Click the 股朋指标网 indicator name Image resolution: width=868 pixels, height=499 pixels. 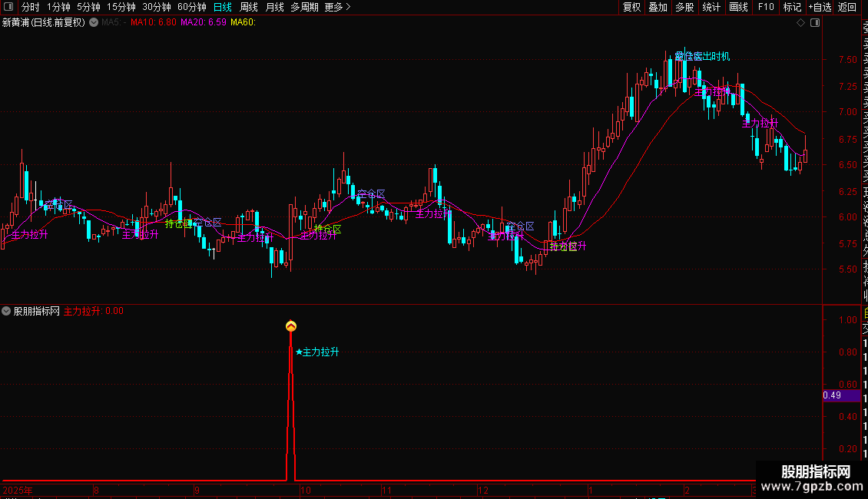click(37, 311)
